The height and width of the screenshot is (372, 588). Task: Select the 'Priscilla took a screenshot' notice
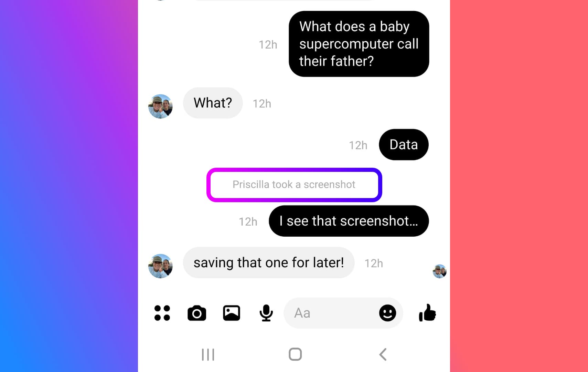[x=294, y=185]
